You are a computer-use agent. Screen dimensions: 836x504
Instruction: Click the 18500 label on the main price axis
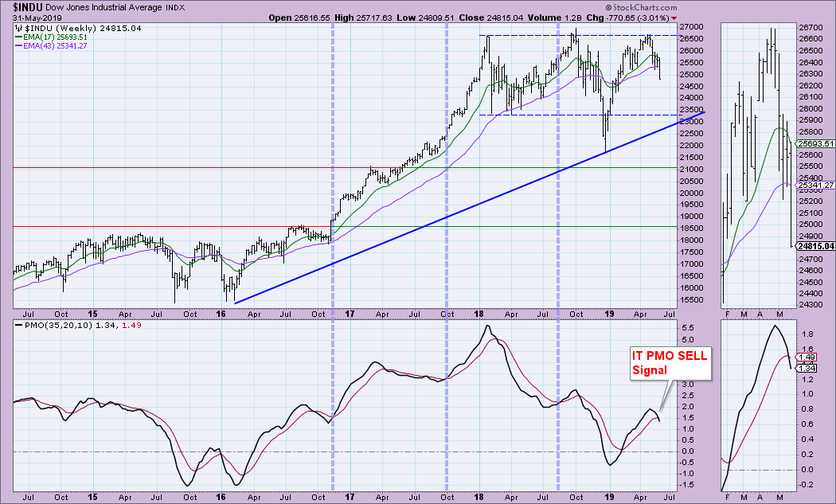(x=692, y=229)
